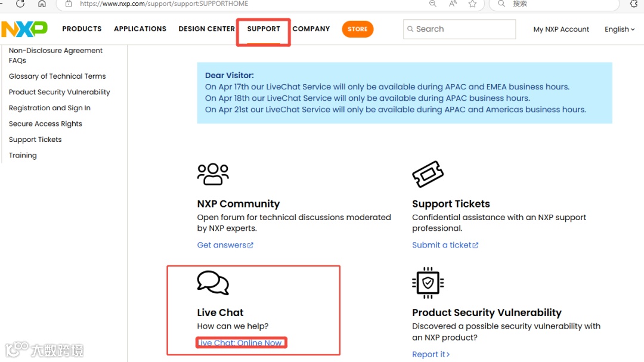
Task: Click the magnifier icon in NXP search field
Action: point(410,29)
